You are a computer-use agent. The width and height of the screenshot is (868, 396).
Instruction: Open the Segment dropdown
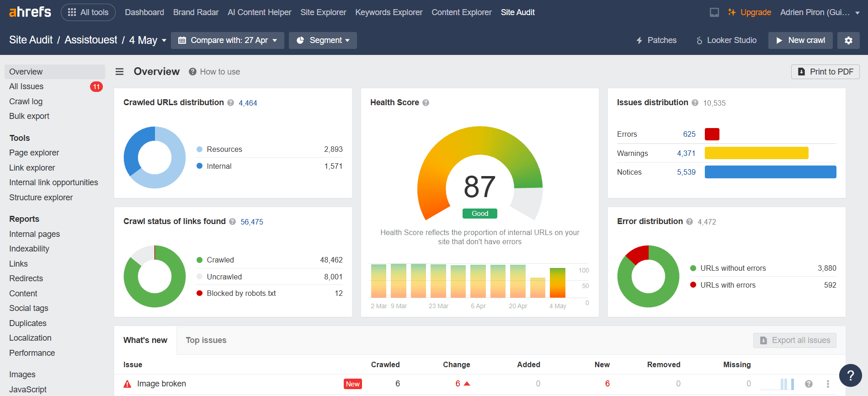tap(323, 40)
